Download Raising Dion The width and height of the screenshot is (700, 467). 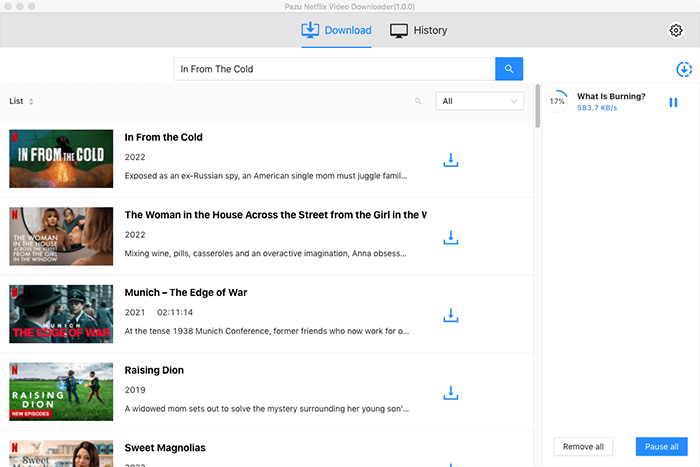pyautogui.click(x=450, y=393)
